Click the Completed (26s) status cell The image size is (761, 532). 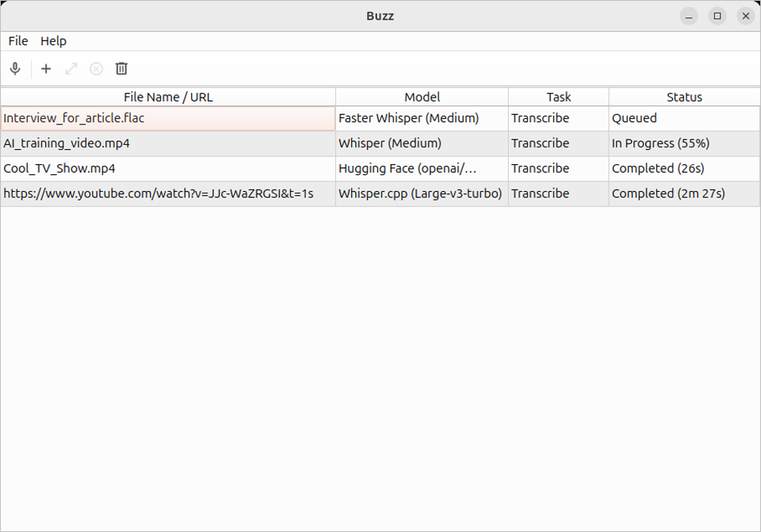point(658,169)
